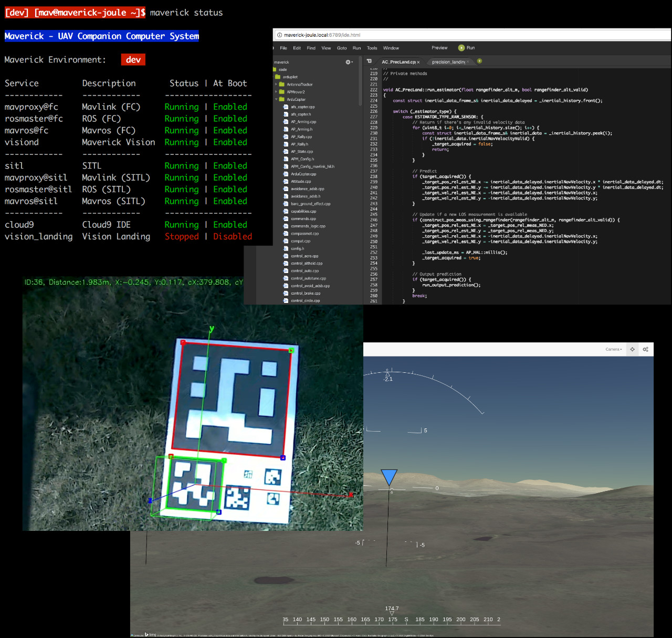Open commands_logic.cpp in file tree
Viewport: 672px width, 638px height.
(308, 226)
